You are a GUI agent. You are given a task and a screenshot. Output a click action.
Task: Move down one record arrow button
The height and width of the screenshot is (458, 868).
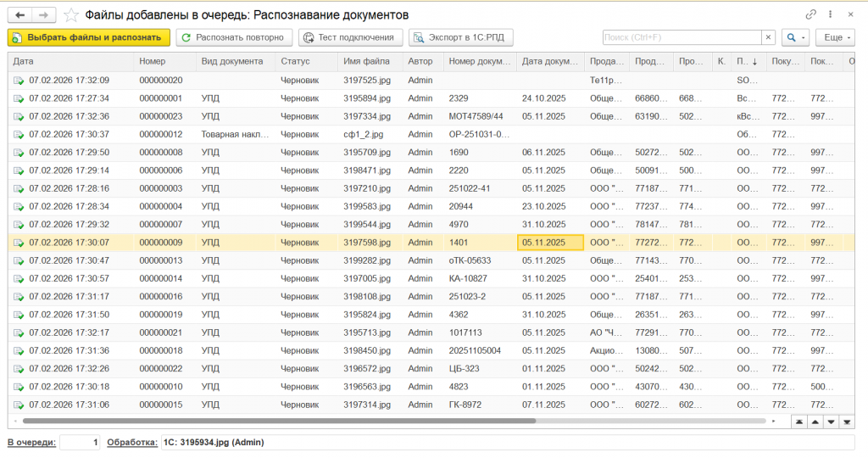click(831, 422)
